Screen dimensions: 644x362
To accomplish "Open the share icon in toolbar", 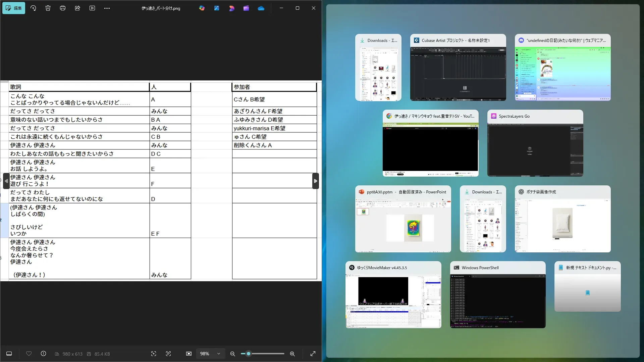I will 77,8.
